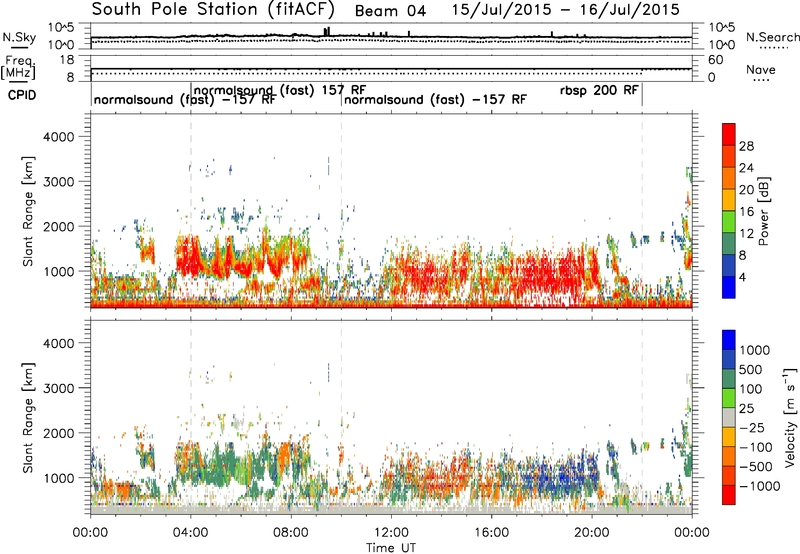
Task: Click the '4' Power scale value
Action: pyautogui.click(x=742, y=277)
